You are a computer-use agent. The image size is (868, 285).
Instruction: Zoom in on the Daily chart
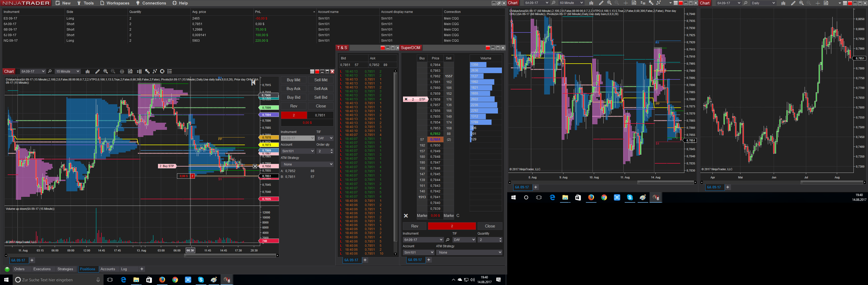801,3
